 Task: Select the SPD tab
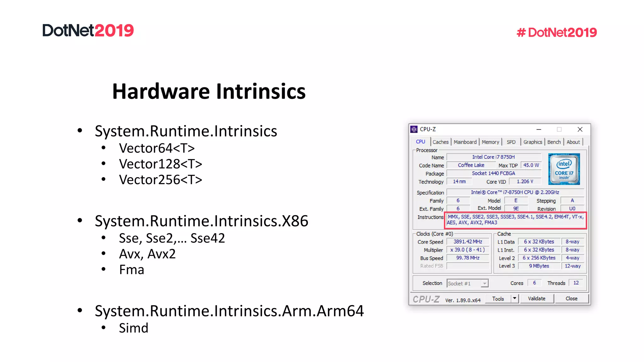[511, 142]
